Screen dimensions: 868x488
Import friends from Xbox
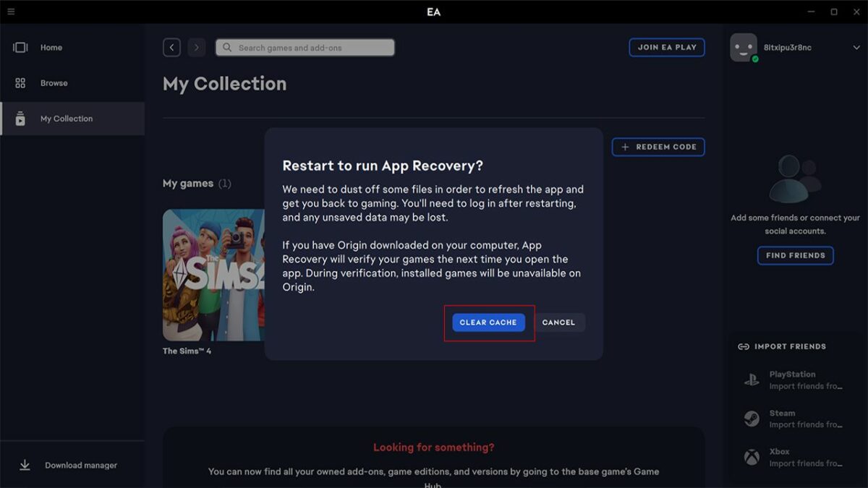click(x=792, y=457)
